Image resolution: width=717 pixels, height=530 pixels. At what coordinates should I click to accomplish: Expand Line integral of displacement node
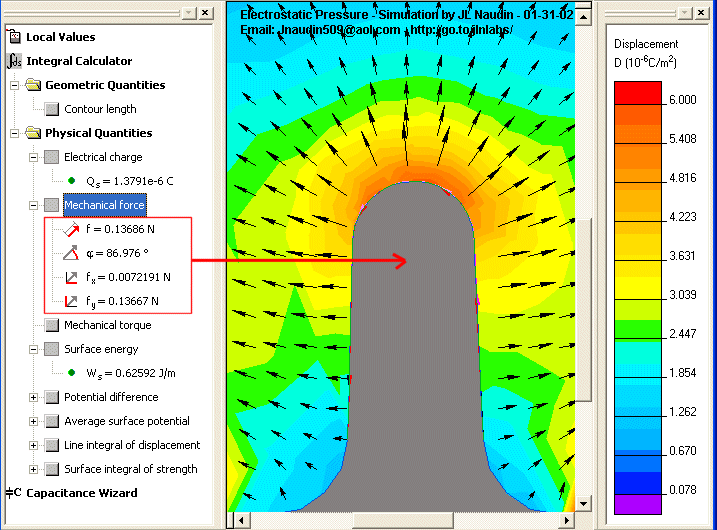point(33,445)
